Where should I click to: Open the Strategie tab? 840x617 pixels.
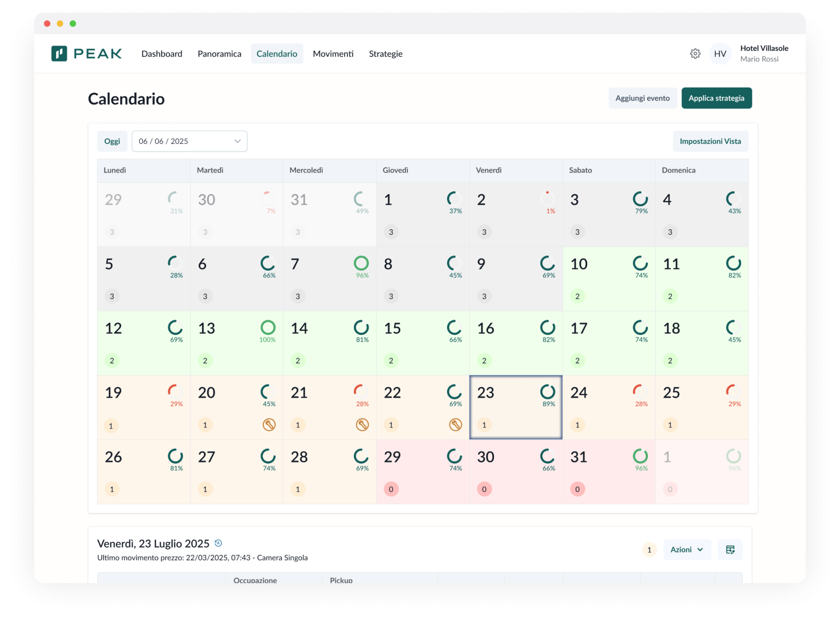[385, 54]
